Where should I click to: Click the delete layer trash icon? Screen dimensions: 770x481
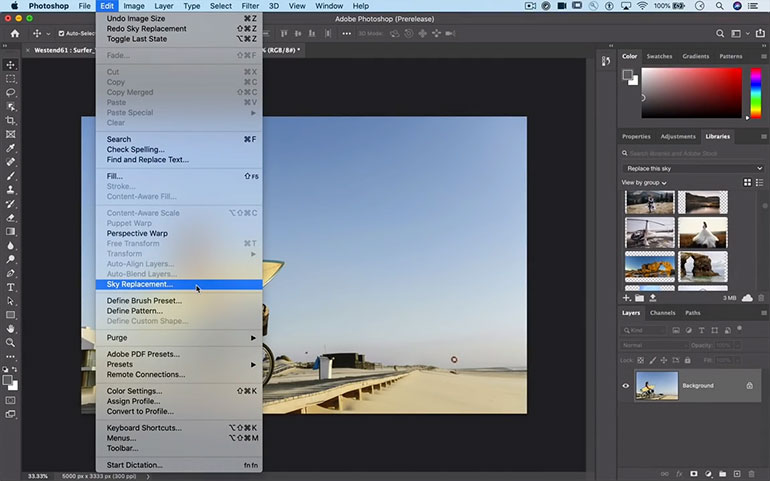pos(750,473)
